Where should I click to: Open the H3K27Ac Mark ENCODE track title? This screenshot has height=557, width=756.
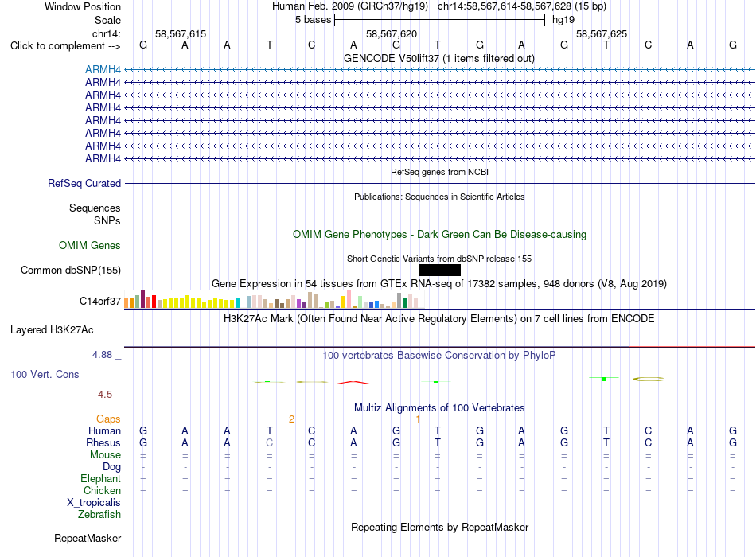tap(439, 319)
